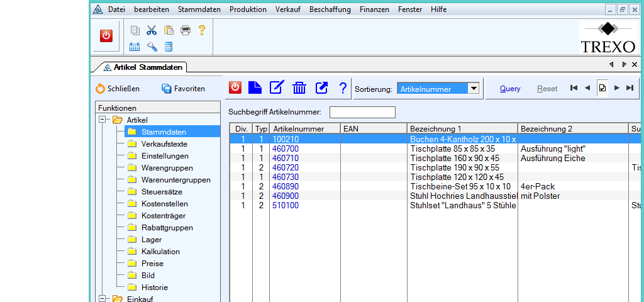Open the calculator icon
This screenshot has height=302, width=644.
click(x=169, y=47)
